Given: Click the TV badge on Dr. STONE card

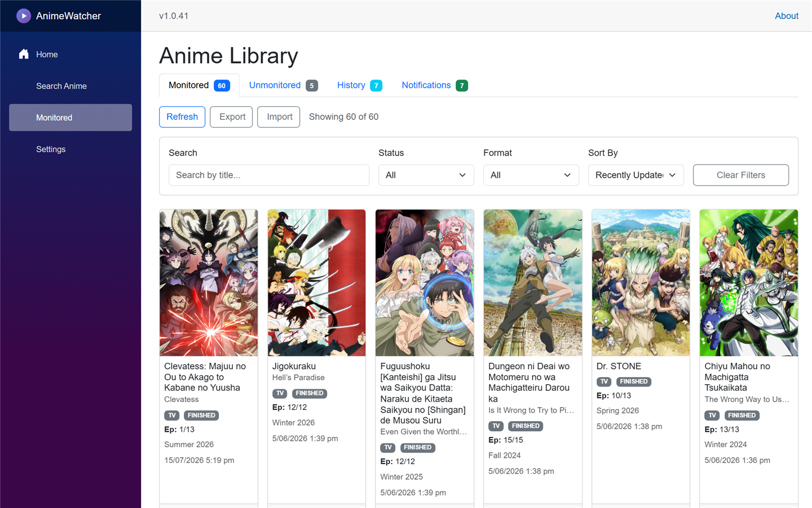Looking at the screenshot, I should click(604, 382).
